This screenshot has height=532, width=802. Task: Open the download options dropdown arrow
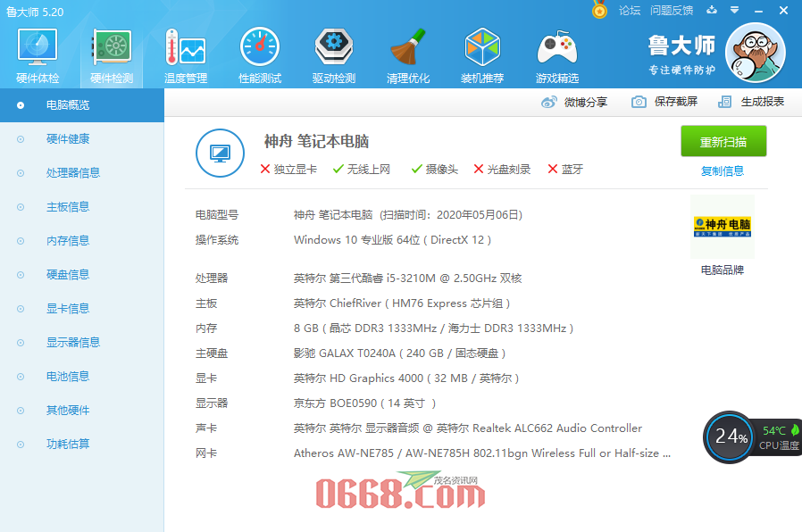(x=734, y=11)
